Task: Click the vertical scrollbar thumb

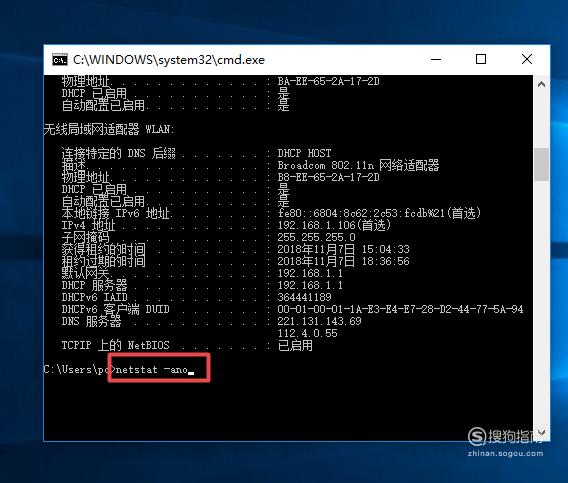Action: pyautogui.click(x=541, y=164)
